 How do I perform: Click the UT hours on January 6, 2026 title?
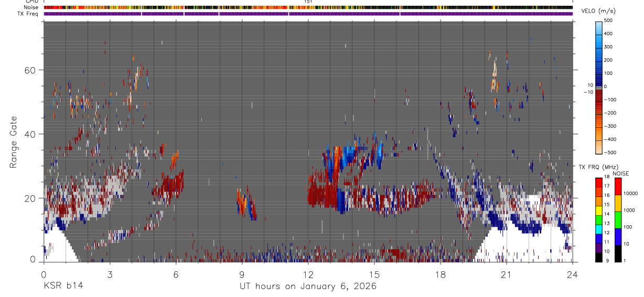pos(308,287)
